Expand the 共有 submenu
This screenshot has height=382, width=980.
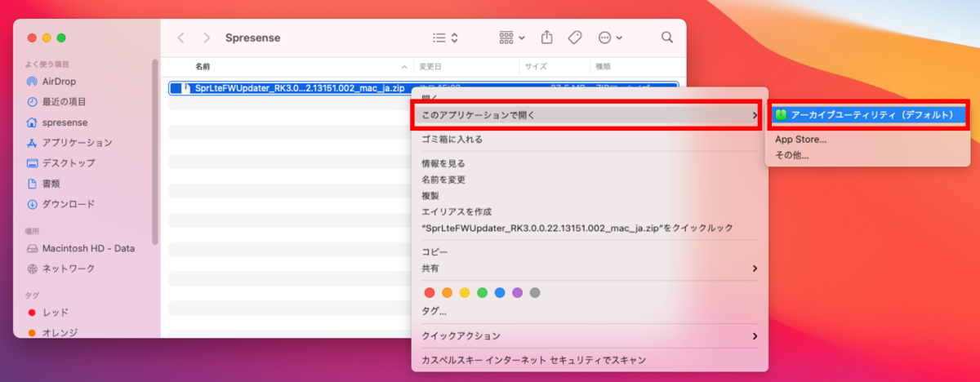tap(588, 268)
